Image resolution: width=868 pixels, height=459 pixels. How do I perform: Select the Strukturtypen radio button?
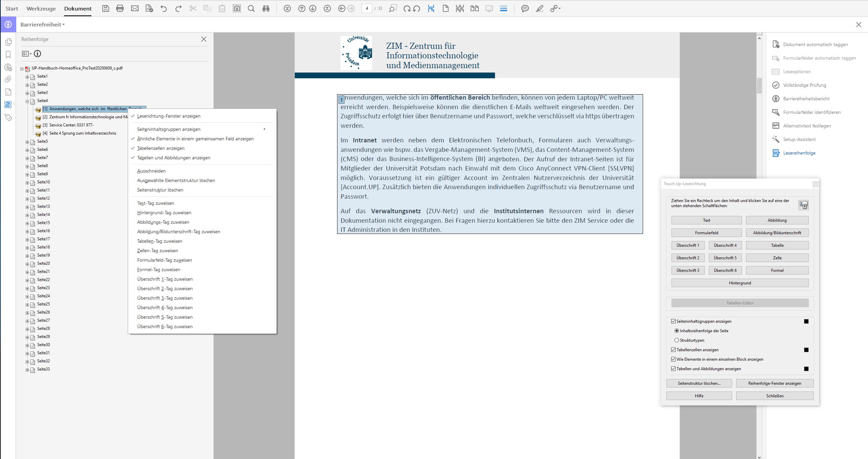click(677, 340)
